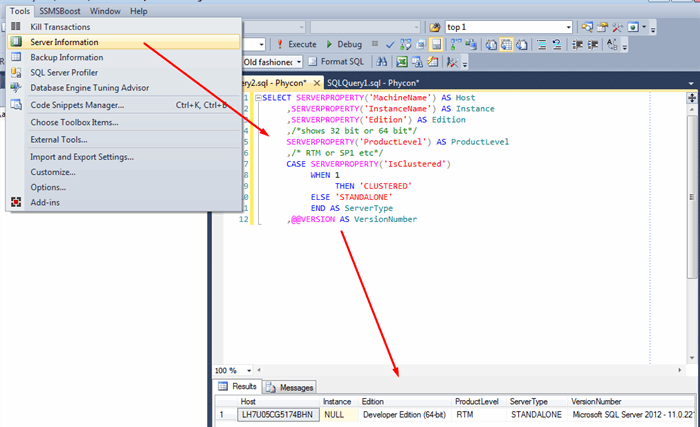Open SSMSBoost toolbar overflow options arrow
The height and width of the screenshot is (427, 700).
tap(465, 63)
